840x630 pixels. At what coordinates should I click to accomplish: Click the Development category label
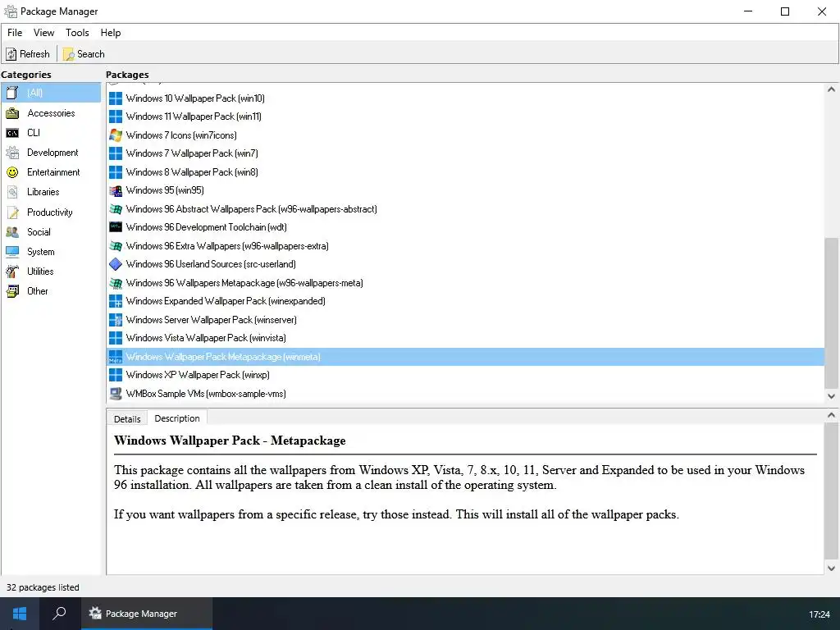click(52, 153)
